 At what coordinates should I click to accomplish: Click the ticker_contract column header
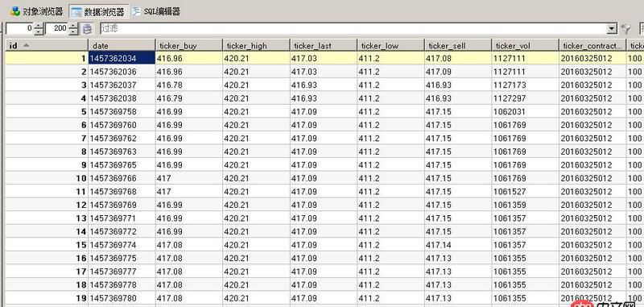(x=592, y=45)
